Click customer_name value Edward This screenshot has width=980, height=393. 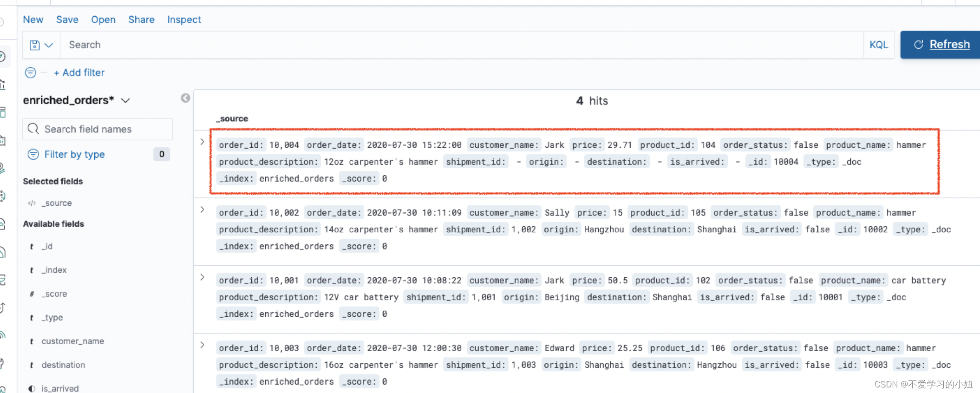click(559, 348)
